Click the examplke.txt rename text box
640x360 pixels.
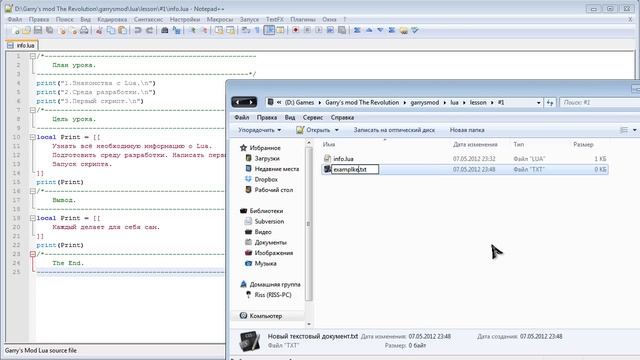coord(355,169)
